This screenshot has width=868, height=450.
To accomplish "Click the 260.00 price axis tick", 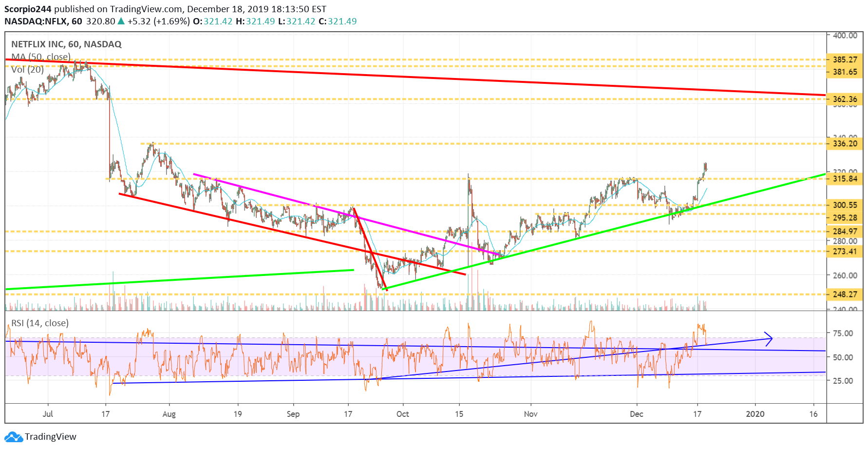I will pyautogui.click(x=845, y=275).
